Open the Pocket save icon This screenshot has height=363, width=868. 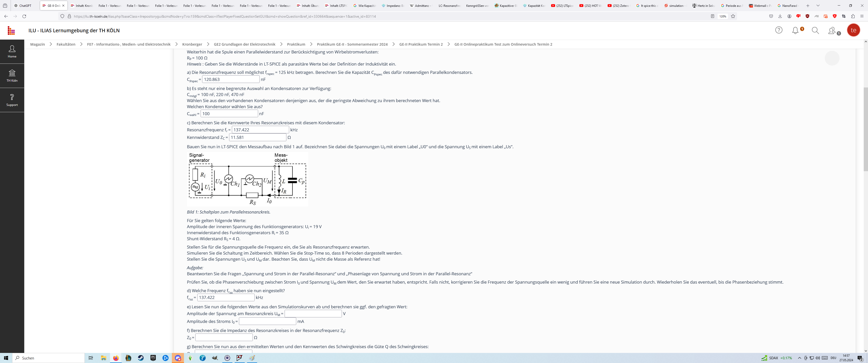tap(771, 16)
